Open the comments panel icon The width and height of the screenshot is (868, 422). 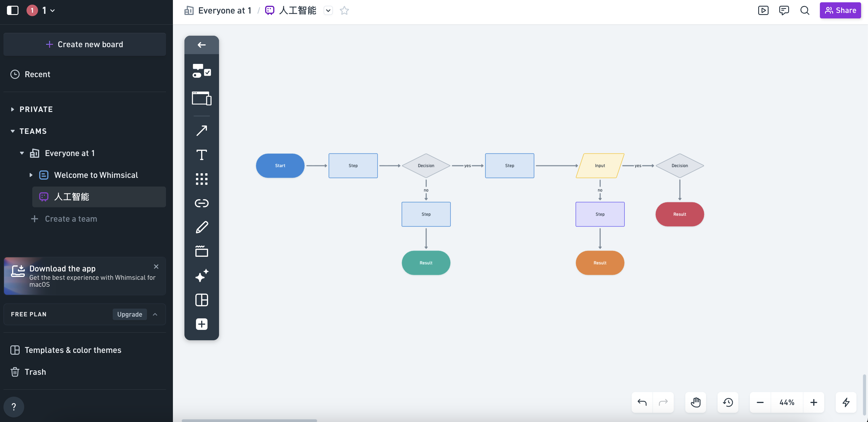coord(784,10)
